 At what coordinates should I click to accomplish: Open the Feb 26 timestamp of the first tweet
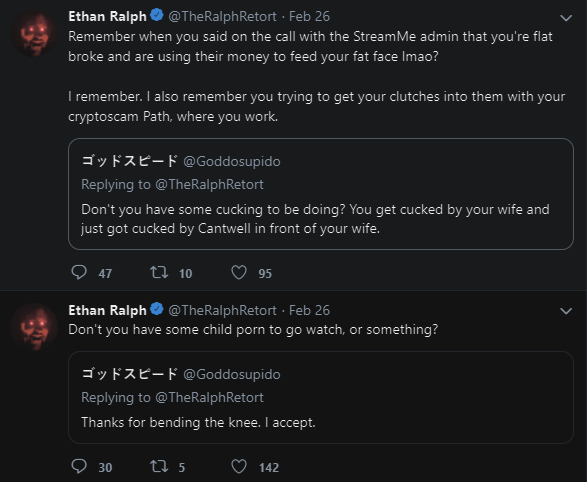click(x=309, y=16)
